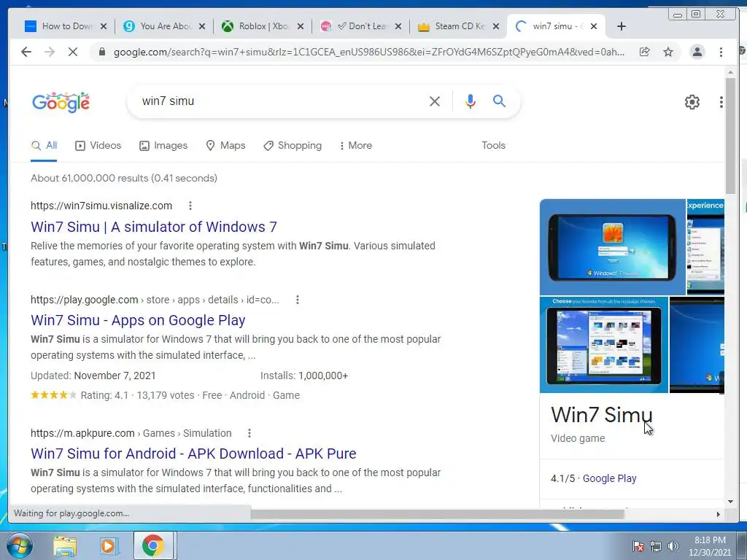Screen dimensions: 747x560
Task: Open the volume speaker tray icon
Action: (x=673, y=546)
